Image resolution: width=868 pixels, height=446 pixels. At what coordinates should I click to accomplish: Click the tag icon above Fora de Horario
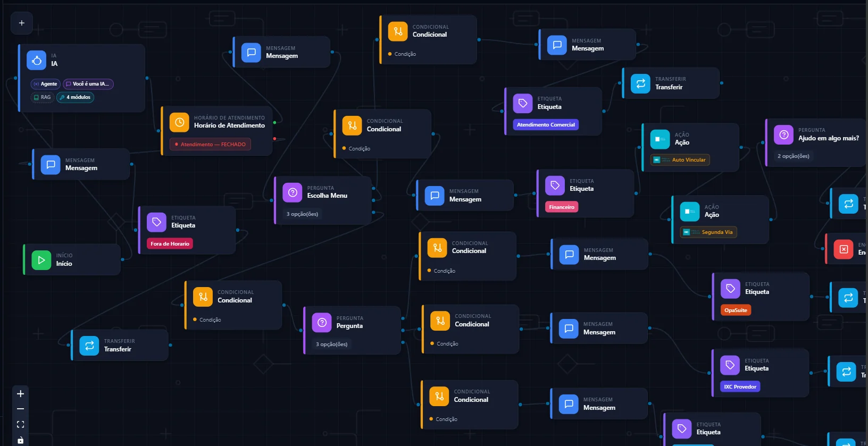pyautogui.click(x=156, y=222)
